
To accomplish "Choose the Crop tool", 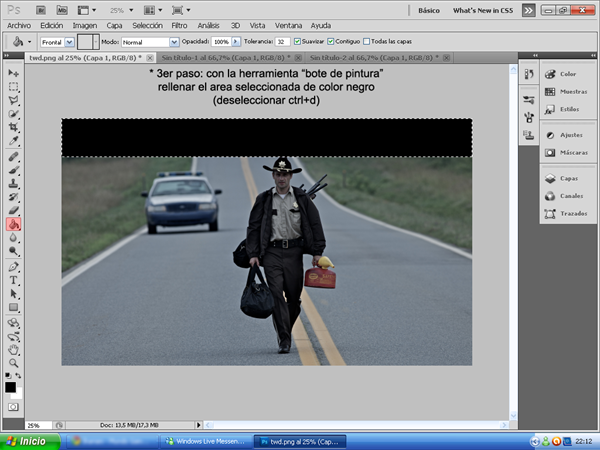I will tap(14, 129).
